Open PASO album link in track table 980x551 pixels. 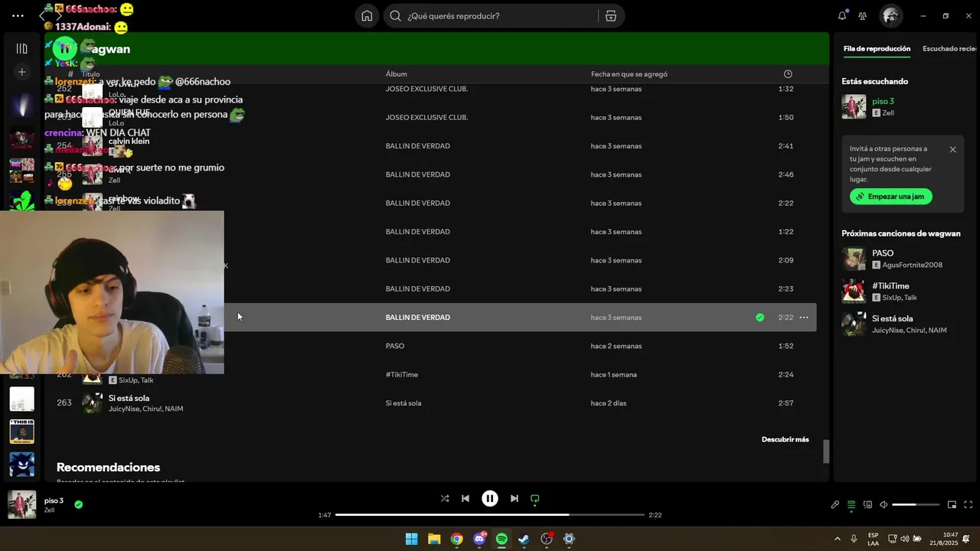point(394,346)
